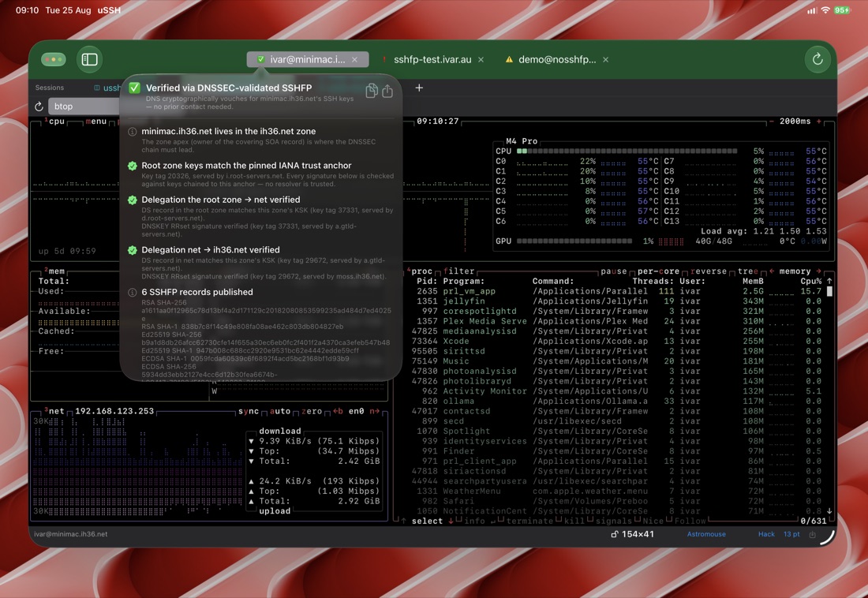Click signals option in proc footer
The width and height of the screenshot is (868, 598).
tap(614, 521)
